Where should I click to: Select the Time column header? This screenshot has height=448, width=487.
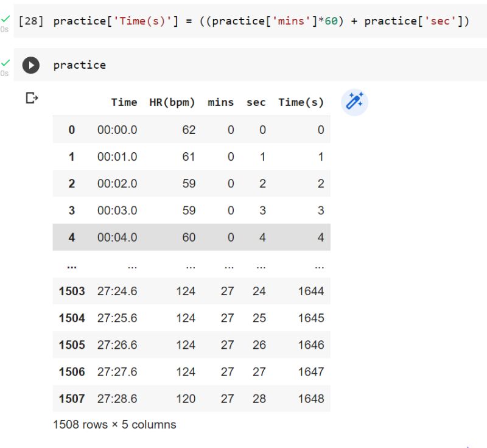pyautogui.click(x=124, y=102)
